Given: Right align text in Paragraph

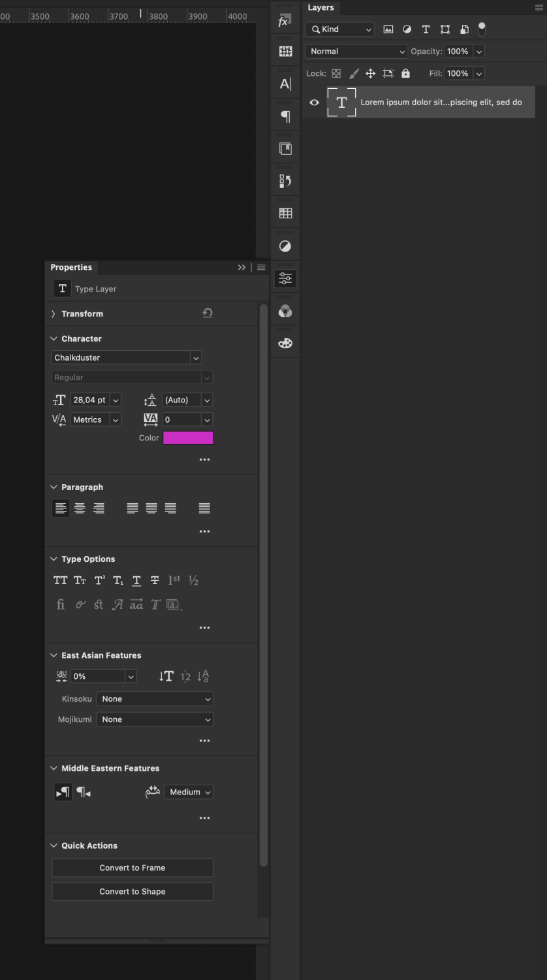Looking at the screenshot, I should point(99,508).
